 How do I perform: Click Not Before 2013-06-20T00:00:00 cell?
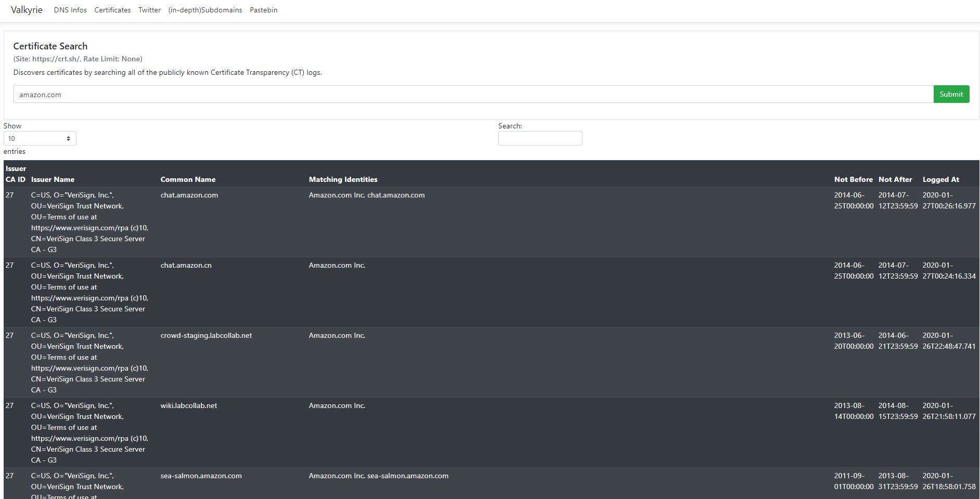[854, 341]
